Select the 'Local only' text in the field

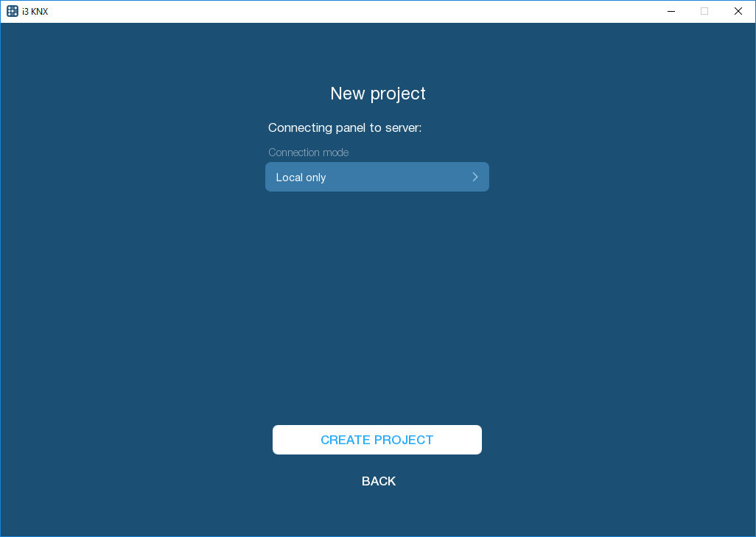point(301,178)
